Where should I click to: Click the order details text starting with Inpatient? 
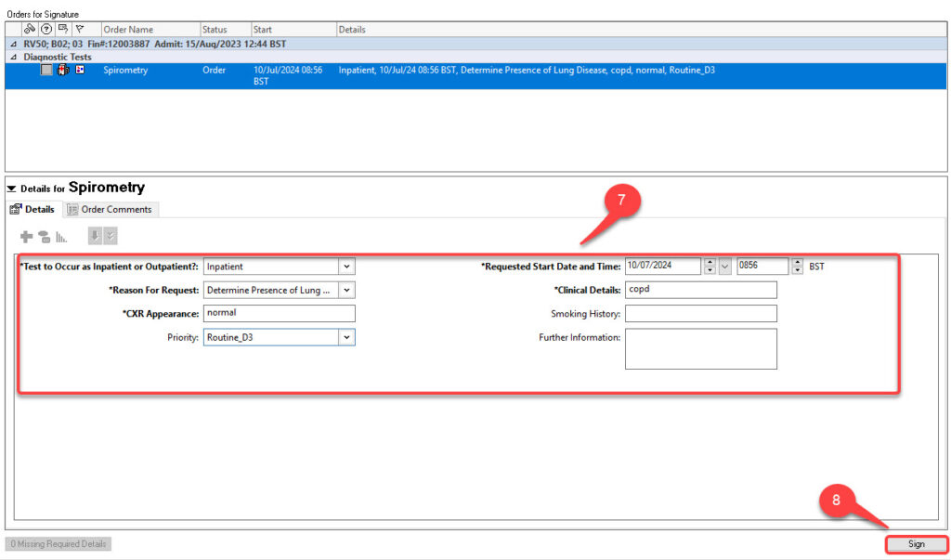[x=527, y=71]
